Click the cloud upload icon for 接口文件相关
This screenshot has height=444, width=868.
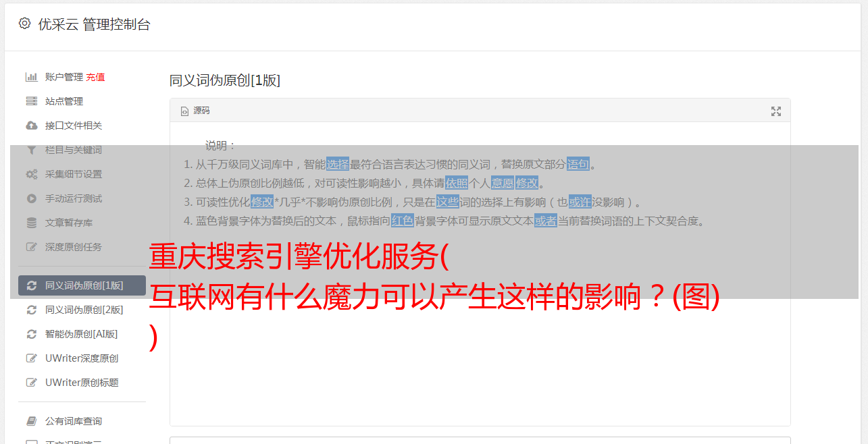pos(31,126)
